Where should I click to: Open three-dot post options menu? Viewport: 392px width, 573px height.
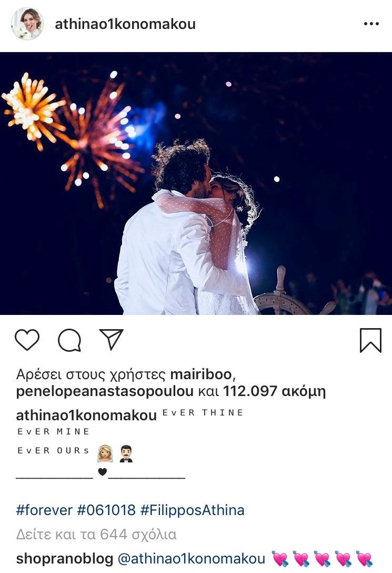tap(371, 24)
